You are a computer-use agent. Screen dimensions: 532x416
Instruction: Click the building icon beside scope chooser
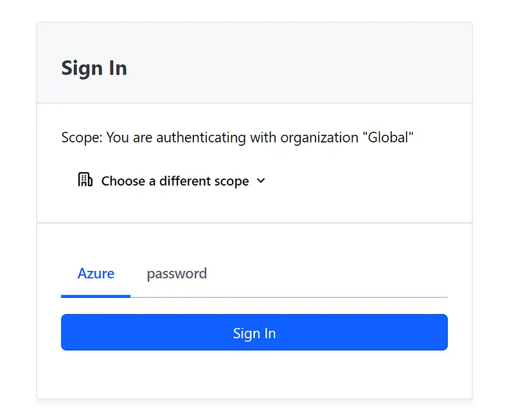[x=85, y=180]
